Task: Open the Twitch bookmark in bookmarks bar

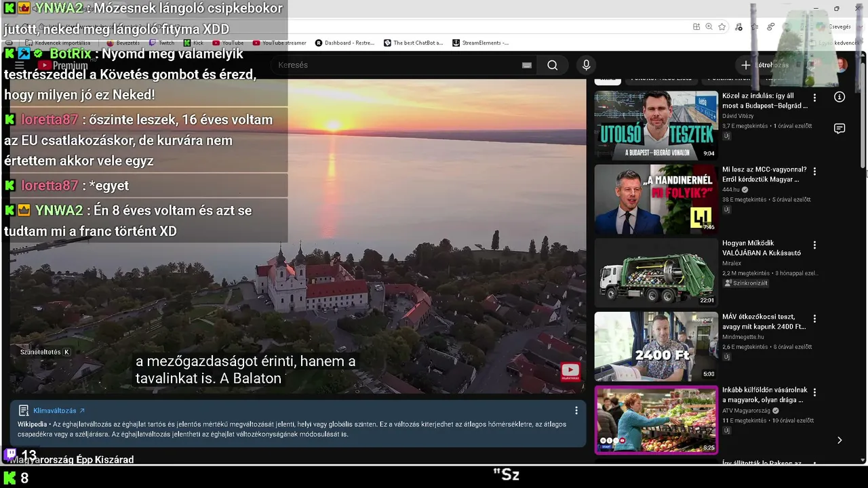Action: tap(161, 43)
